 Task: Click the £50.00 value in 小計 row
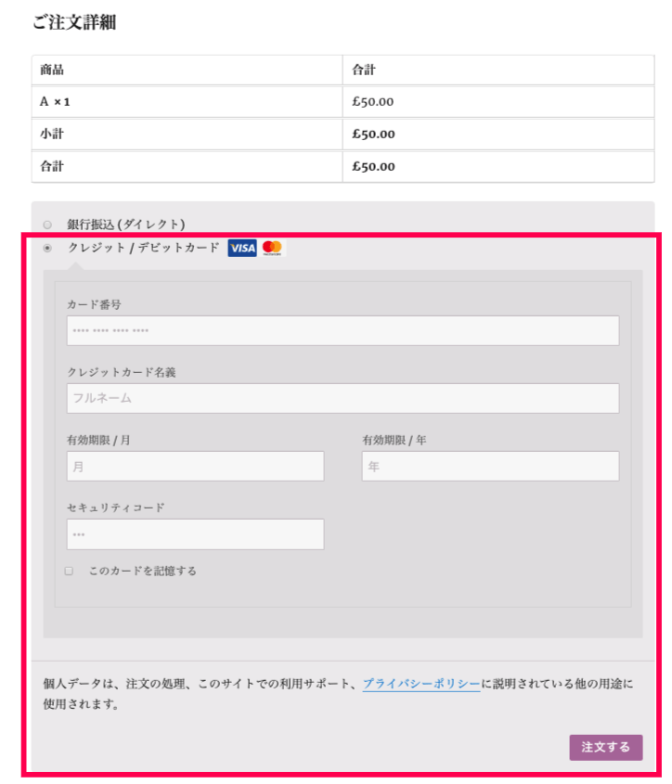pyautogui.click(x=373, y=134)
